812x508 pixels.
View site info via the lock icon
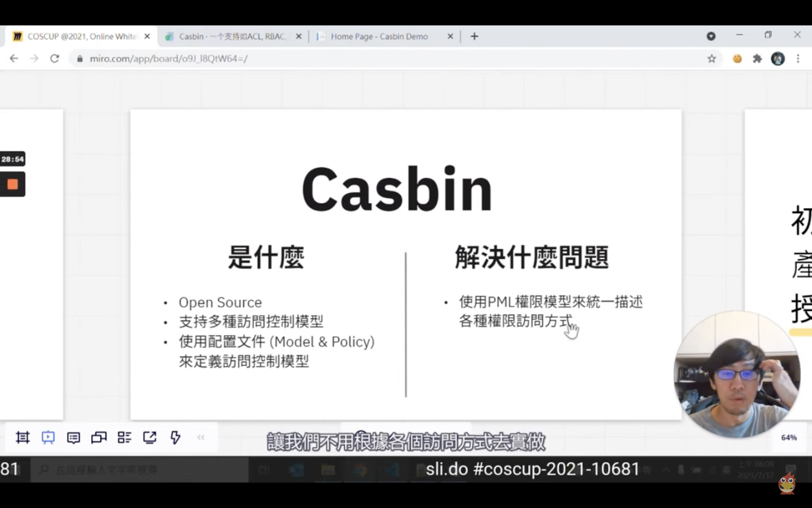pos(80,59)
